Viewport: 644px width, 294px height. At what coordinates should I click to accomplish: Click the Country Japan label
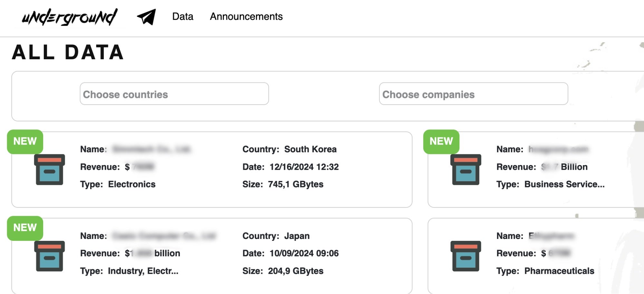coord(276,236)
